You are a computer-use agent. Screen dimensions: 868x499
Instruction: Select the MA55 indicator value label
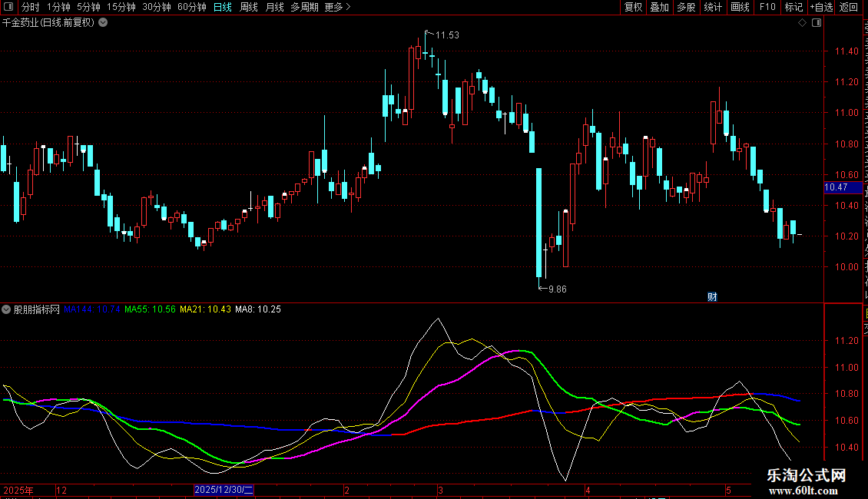150,309
